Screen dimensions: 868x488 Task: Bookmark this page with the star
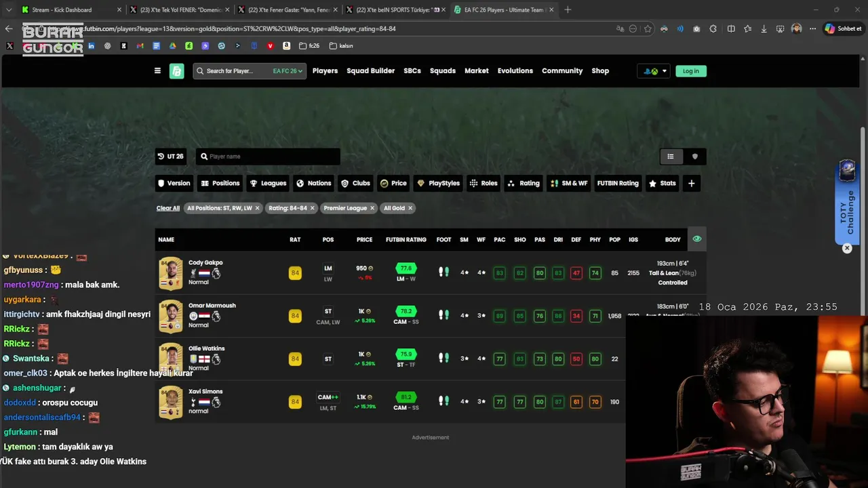tap(648, 28)
